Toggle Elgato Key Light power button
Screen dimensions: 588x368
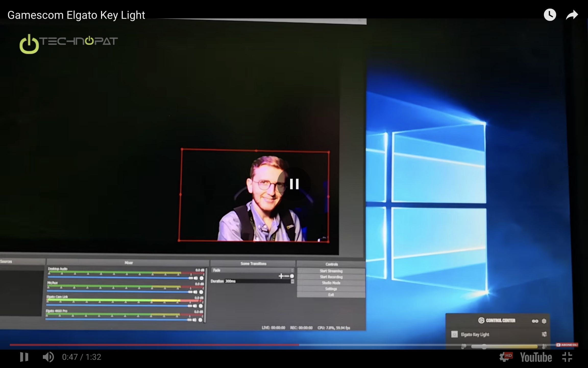tap(454, 334)
